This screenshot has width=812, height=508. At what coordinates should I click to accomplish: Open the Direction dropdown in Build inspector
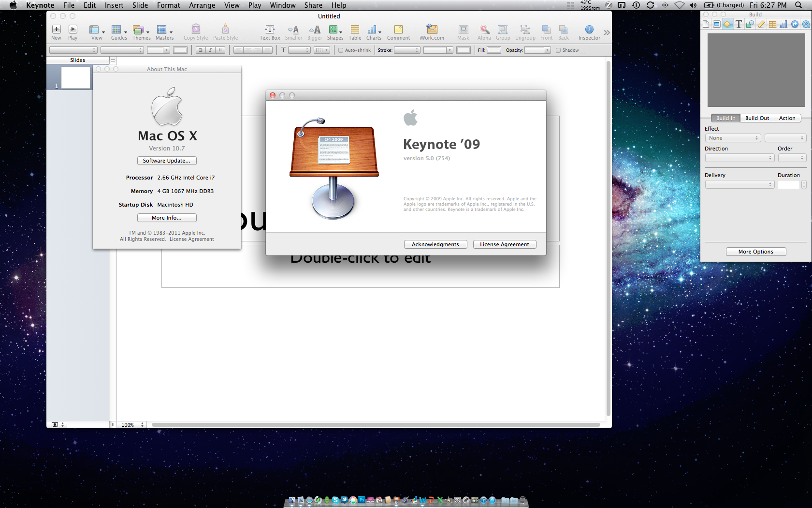739,158
